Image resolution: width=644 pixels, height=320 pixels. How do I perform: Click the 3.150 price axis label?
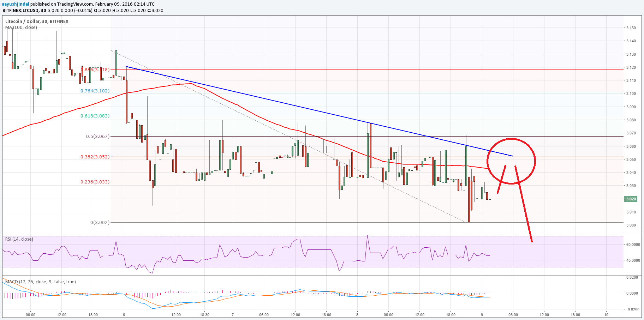[631, 28]
